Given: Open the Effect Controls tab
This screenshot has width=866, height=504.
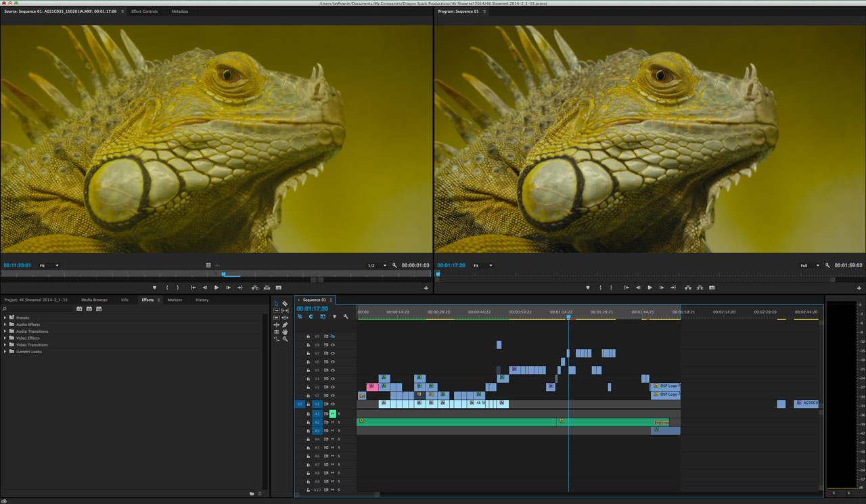Looking at the screenshot, I should [145, 12].
